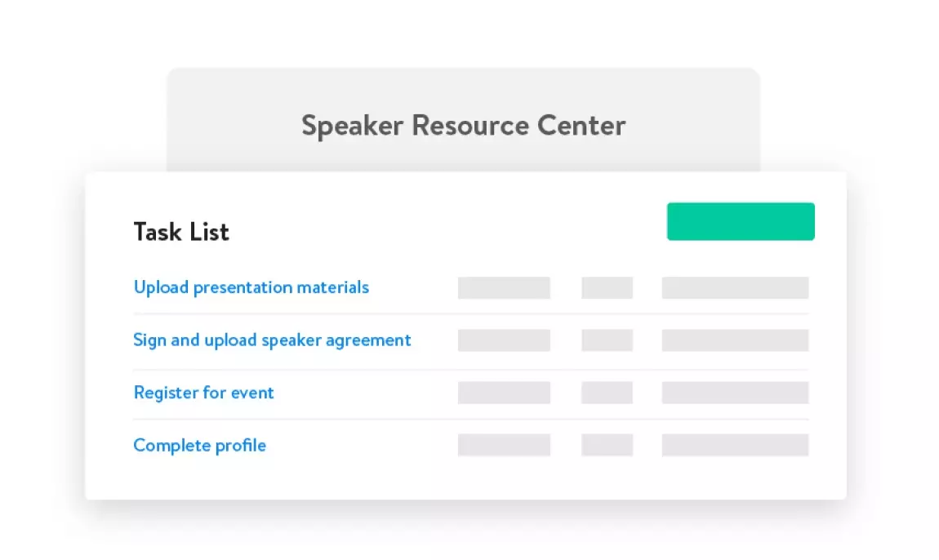
Task: Click first gray field in speaker agreement row
Action: 504,340
